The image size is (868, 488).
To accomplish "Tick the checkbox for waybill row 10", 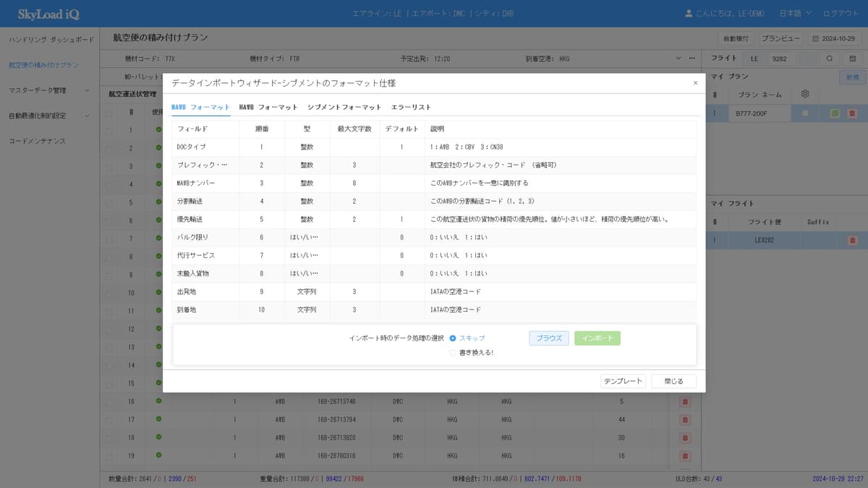I will [109, 293].
